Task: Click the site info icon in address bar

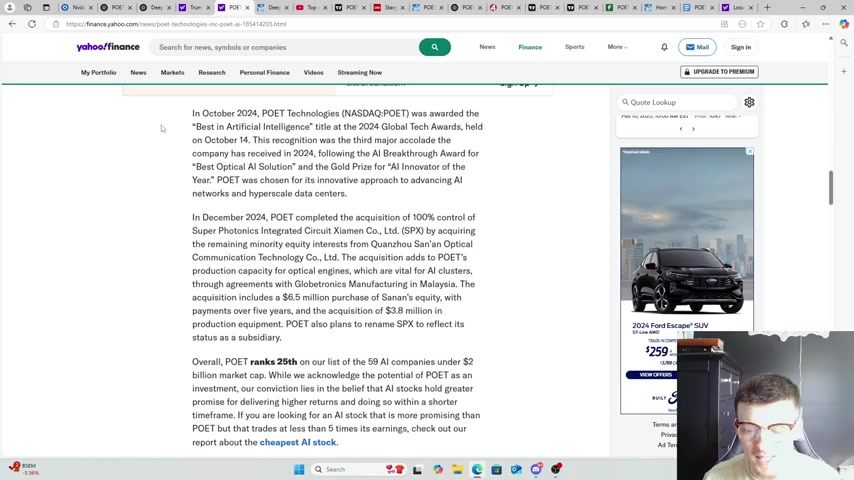Action: point(56,24)
